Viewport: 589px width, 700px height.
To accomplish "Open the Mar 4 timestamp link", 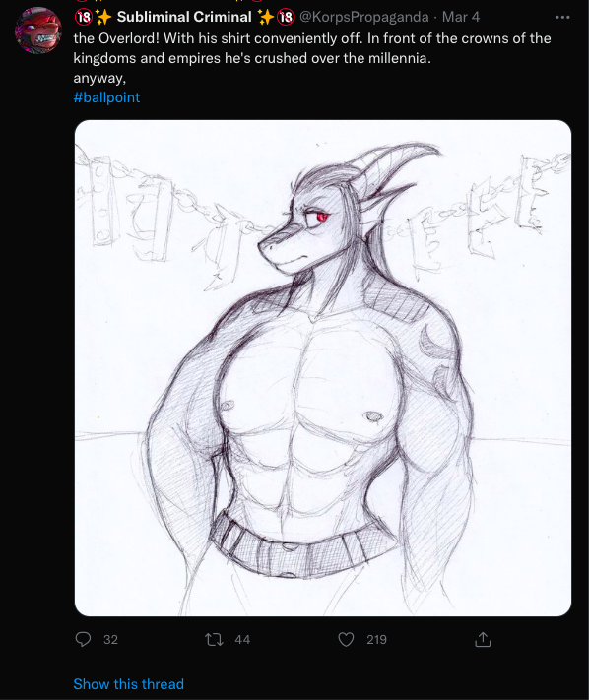I will coord(461,17).
